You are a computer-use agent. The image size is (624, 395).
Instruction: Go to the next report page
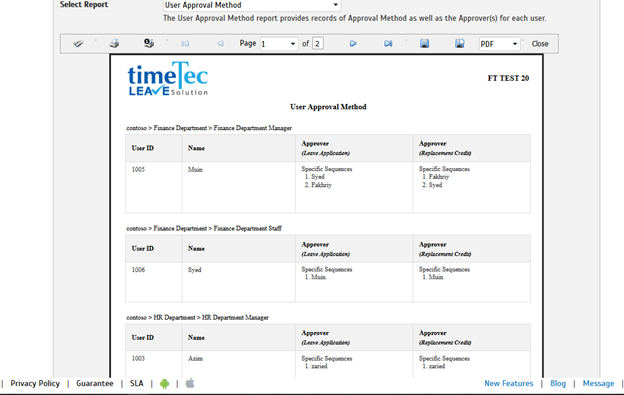353,43
